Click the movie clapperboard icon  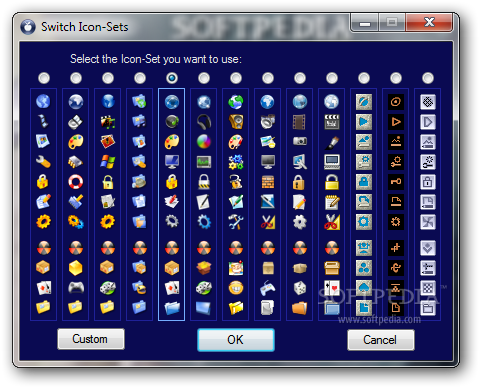[x=332, y=122]
